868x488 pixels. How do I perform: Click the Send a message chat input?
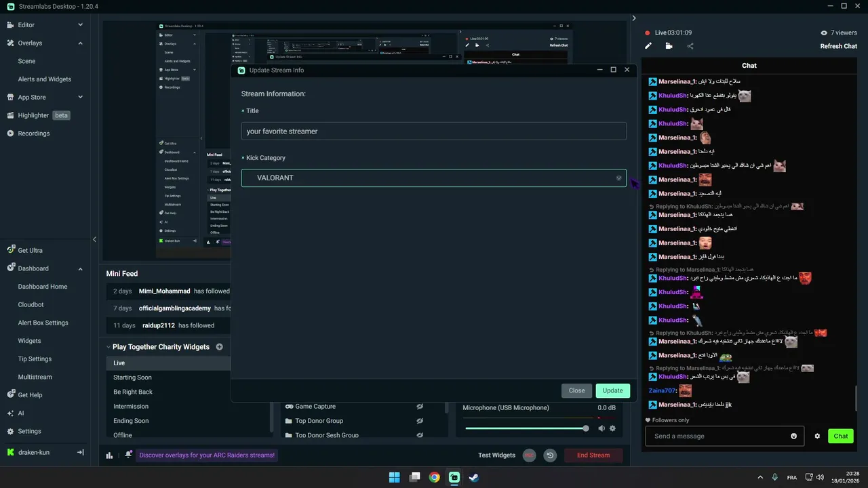(x=724, y=436)
